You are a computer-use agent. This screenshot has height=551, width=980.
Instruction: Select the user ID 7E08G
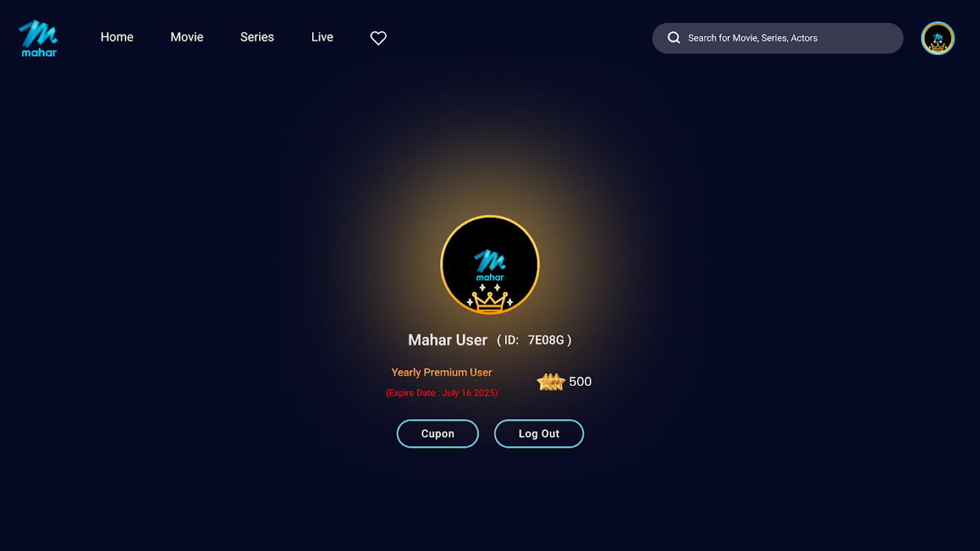[x=546, y=340]
